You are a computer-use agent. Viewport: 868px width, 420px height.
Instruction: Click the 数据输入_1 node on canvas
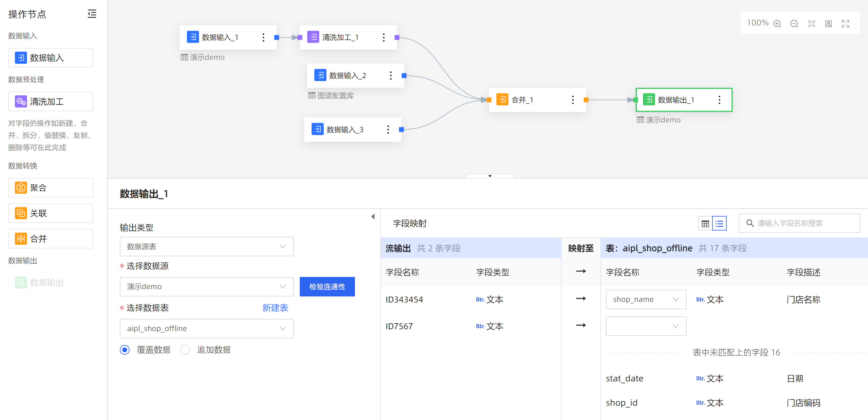[x=228, y=37]
